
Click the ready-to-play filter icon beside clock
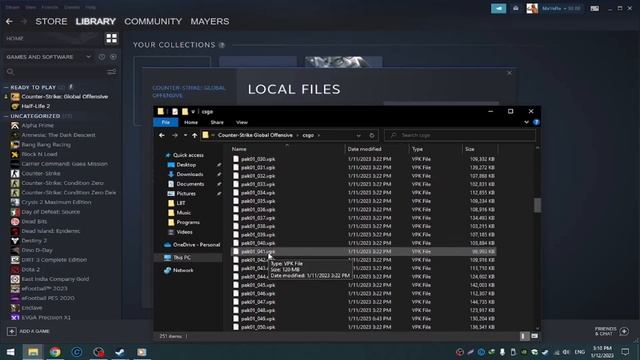click(x=113, y=57)
